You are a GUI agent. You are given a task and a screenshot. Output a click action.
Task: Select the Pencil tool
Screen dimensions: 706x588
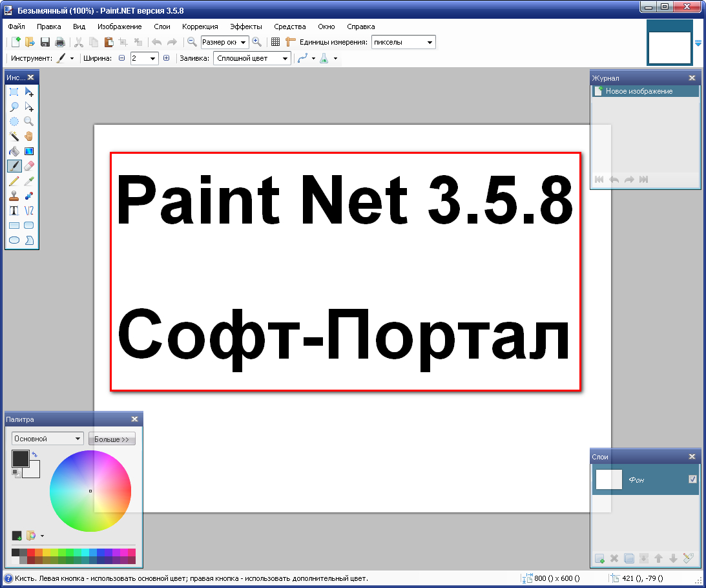tap(14, 181)
